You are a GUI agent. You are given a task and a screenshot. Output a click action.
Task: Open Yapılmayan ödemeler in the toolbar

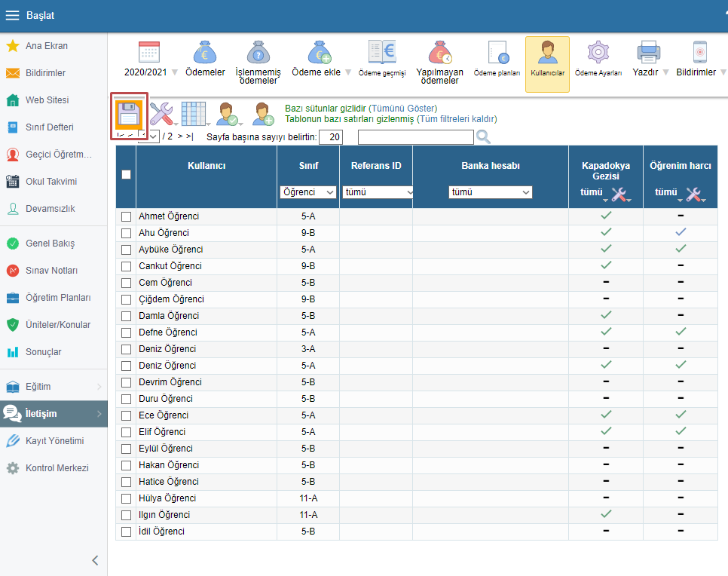pos(439,53)
